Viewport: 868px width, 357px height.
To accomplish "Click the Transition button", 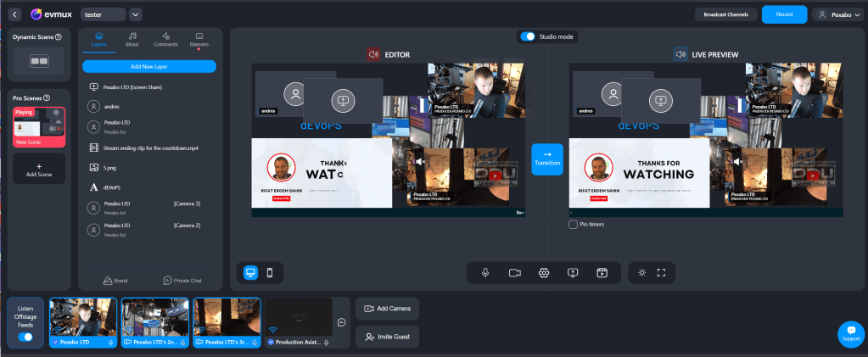I will point(547,159).
